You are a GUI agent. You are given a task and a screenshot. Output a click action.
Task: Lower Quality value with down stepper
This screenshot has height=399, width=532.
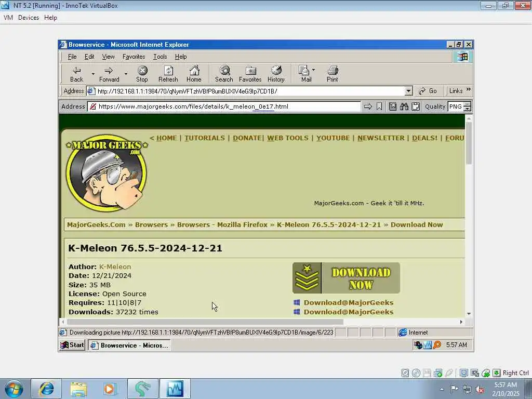click(x=468, y=109)
